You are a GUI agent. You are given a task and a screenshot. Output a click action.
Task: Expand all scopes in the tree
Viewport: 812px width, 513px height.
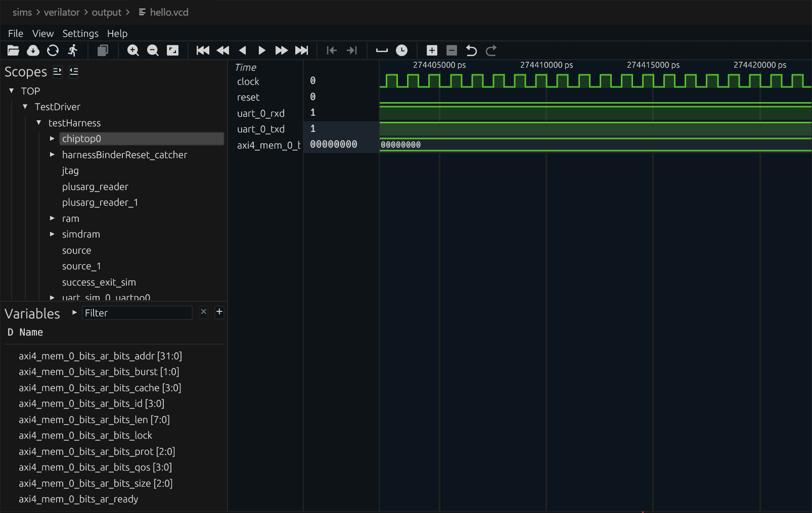[57, 72]
